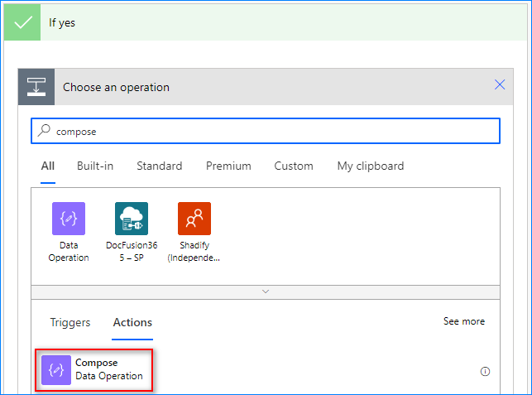Go to the Custom tab

tap(294, 166)
